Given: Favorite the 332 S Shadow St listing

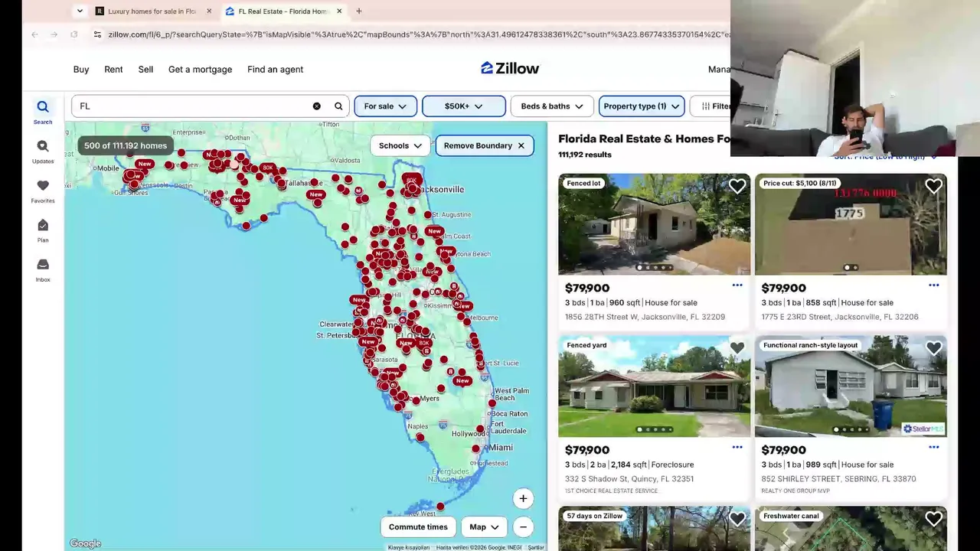Looking at the screenshot, I should (737, 348).
